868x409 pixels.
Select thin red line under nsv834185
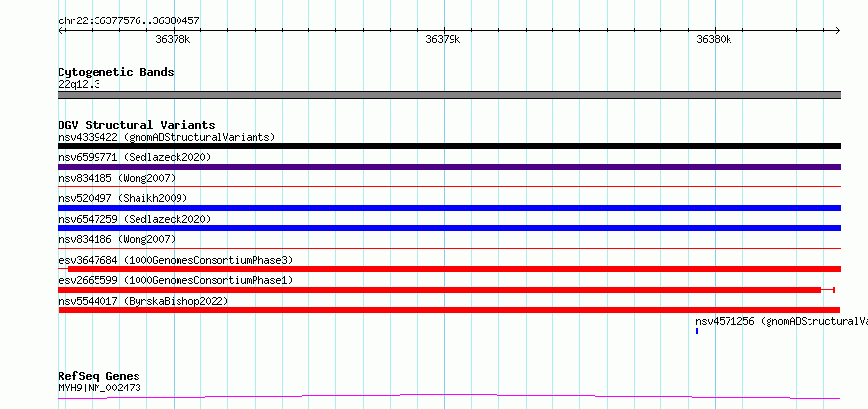pyautogui.click(x=449, y=187)
